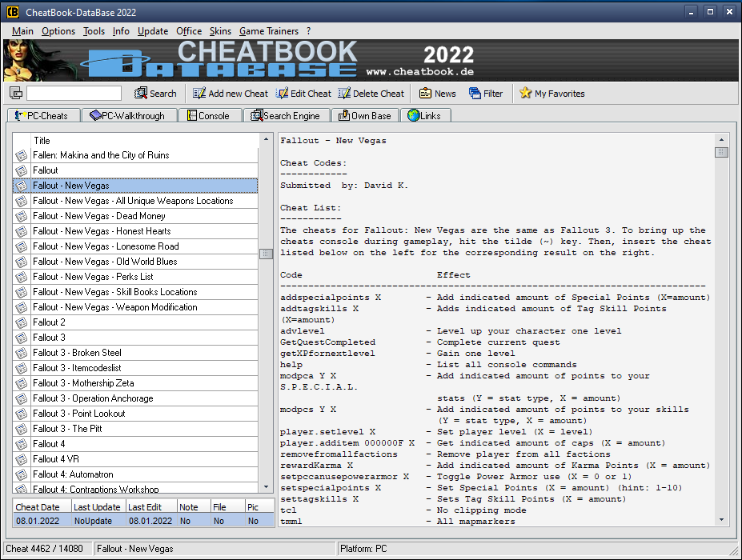The height and width of the screenshot is (560, 742).
Task: Switch to the Own Base tab
Action: (x=365, y=115)
